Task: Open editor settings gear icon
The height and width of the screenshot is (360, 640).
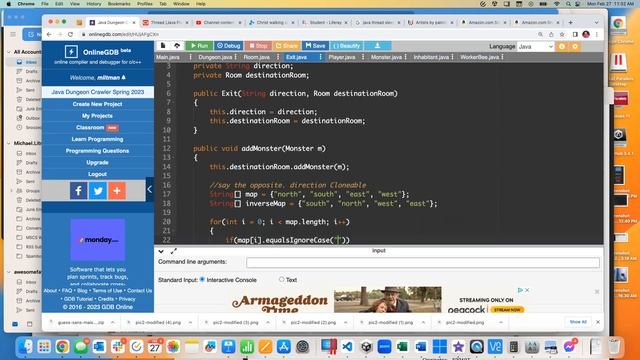Action: point(575,47)
